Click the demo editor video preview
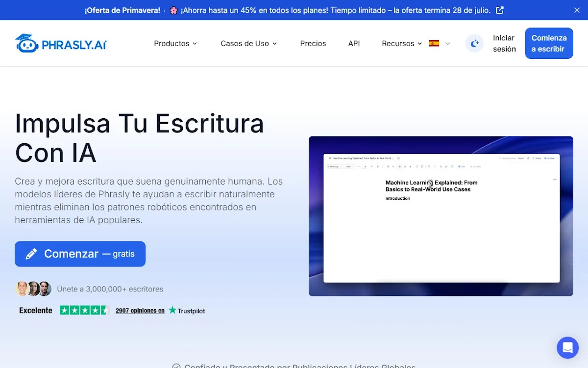The width and height of the screenshot is (588, 368). [x=441, y=216]
